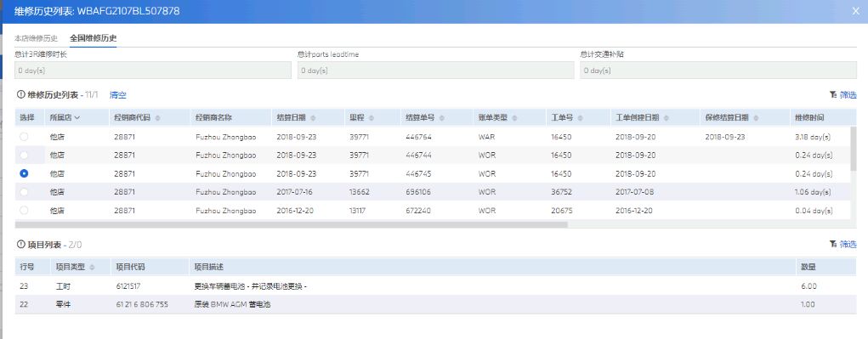Sort by 保修结算日期 column
Screen dimensions: 868x339
pos(756,118)
